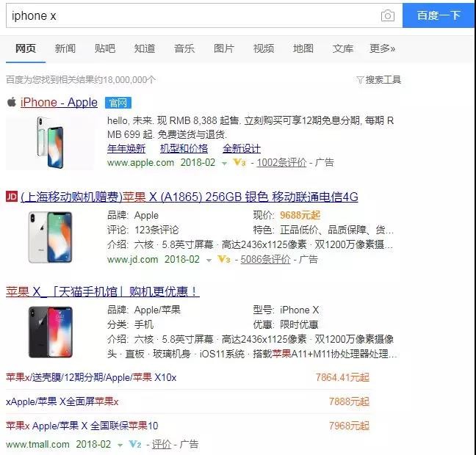Click the V3 badge on apple.com result
The height and width of the screenshot is (455, 476).
pyautogui.click(x=239, y=163)
